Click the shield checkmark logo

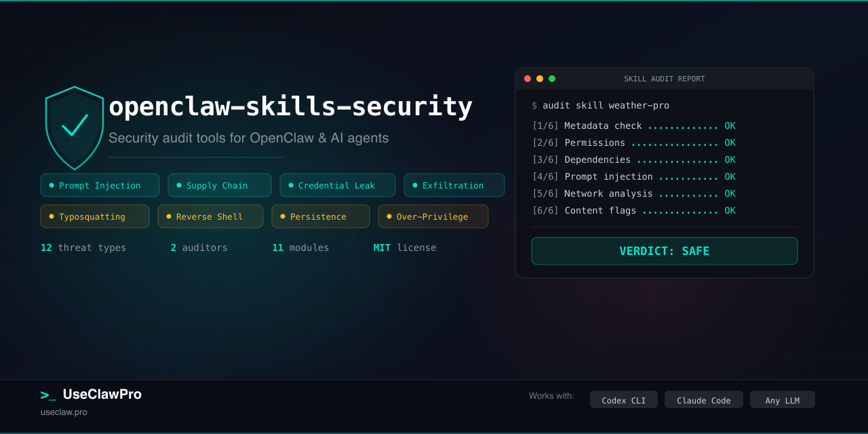75,127
